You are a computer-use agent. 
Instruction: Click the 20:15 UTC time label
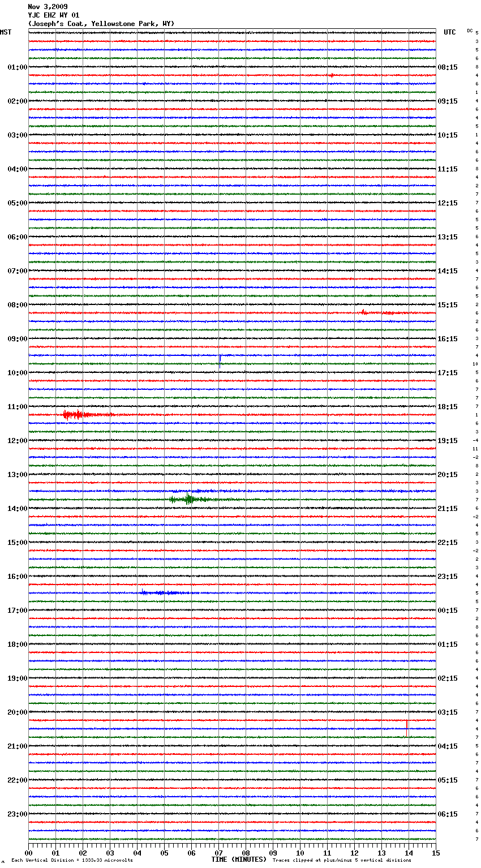(x=448, y=475)
